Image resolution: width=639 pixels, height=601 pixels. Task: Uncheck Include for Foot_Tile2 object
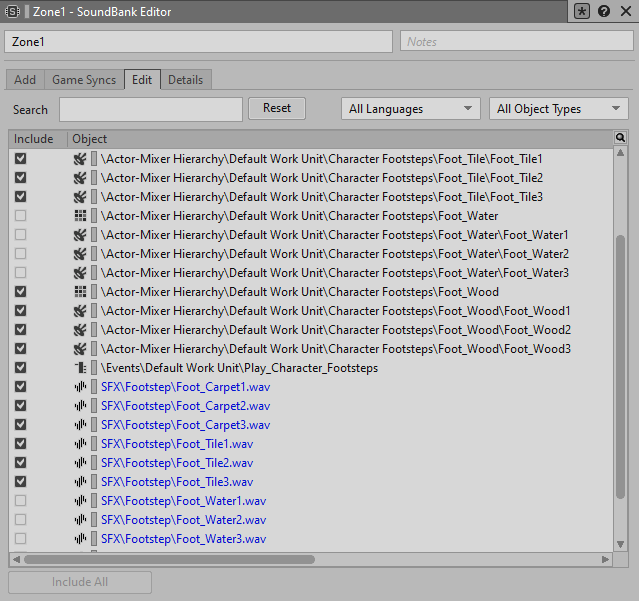click(x=21, y=178)
